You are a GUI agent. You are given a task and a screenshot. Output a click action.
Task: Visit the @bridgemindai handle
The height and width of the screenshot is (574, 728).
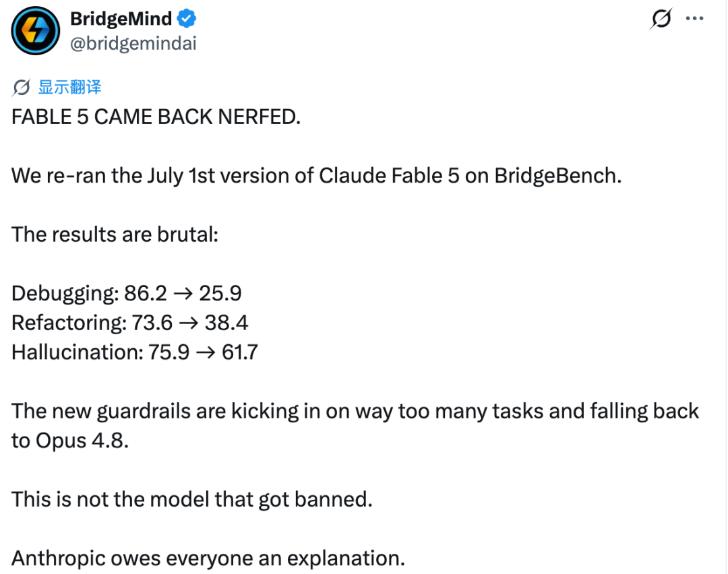pos(133,44)
